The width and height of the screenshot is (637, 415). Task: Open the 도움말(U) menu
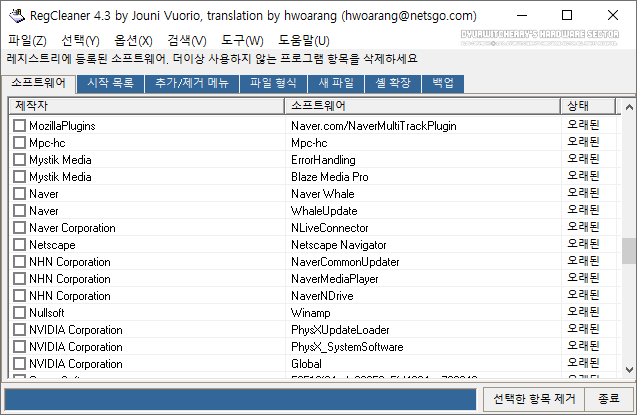(304, 41)
